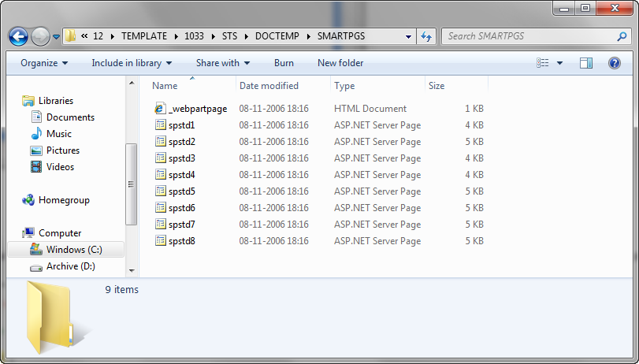639x364 pixels.
Task: Click the search magnifier icon
Action: [x=622, y=36]
